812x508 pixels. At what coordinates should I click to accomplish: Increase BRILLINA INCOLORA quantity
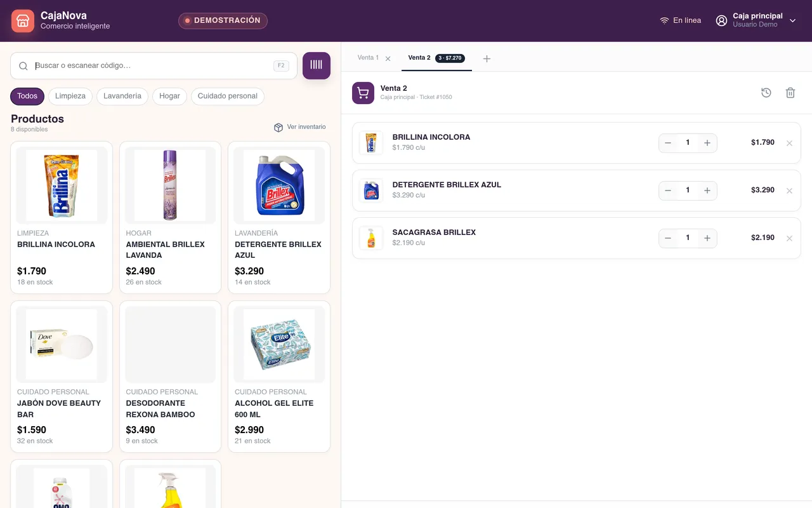click(707, 143)
